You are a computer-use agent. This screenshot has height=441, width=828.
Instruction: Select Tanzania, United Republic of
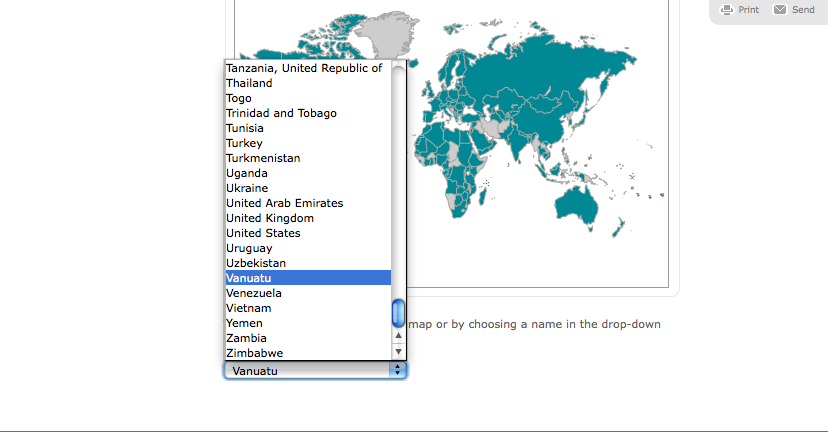(x=308, y=68)
